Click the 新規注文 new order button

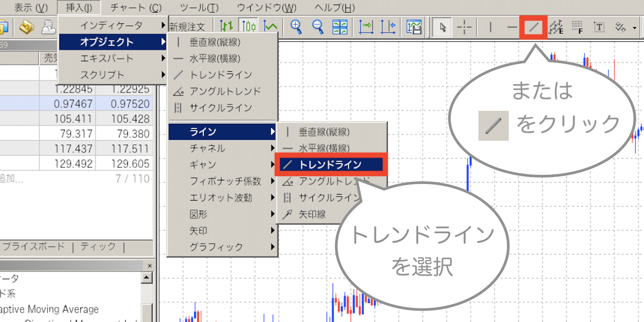point(187,27)
